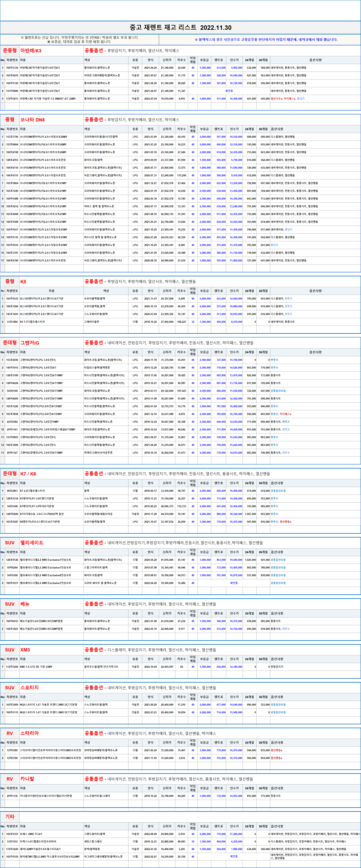
Task: Select plate number '22호0582' cell
Action: point(12,422)
